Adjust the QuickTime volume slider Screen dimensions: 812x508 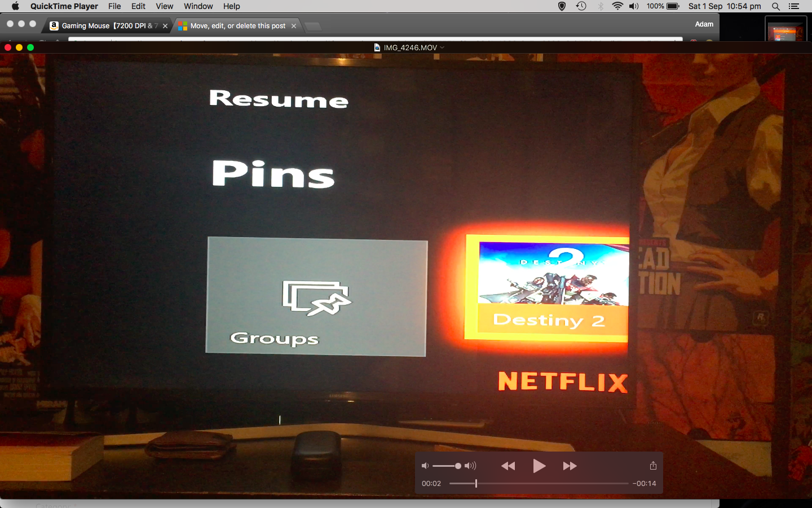(x=447, y=466)
